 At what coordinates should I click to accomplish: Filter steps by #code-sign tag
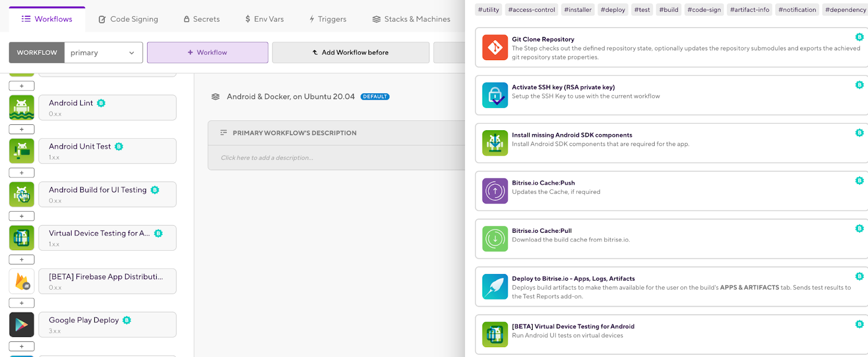click(704, 10)
